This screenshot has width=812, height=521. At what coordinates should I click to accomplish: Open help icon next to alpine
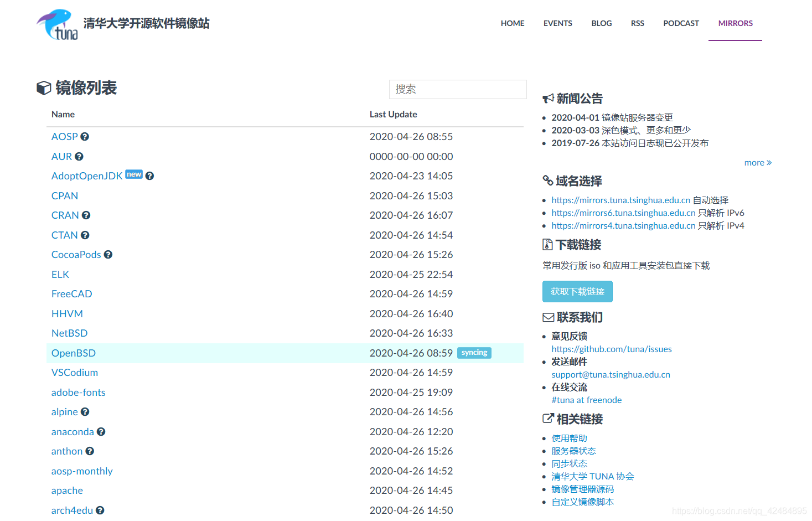(85, 412)
